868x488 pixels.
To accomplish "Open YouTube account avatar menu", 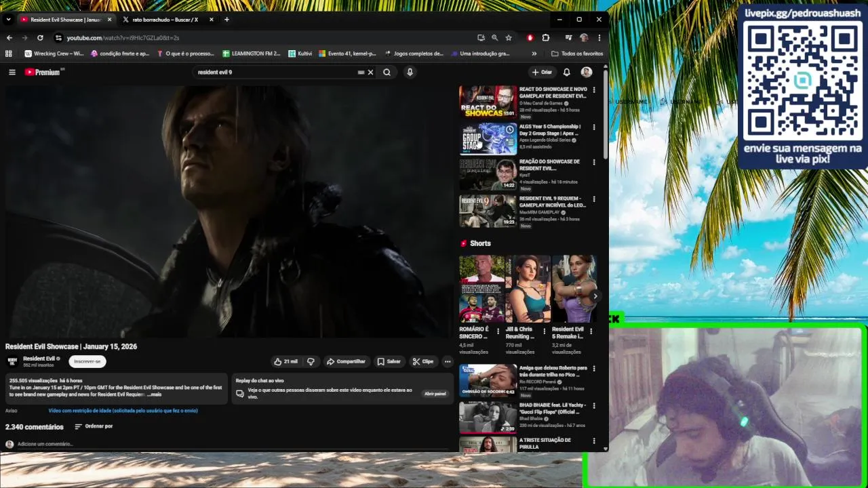I will [587, 72].
